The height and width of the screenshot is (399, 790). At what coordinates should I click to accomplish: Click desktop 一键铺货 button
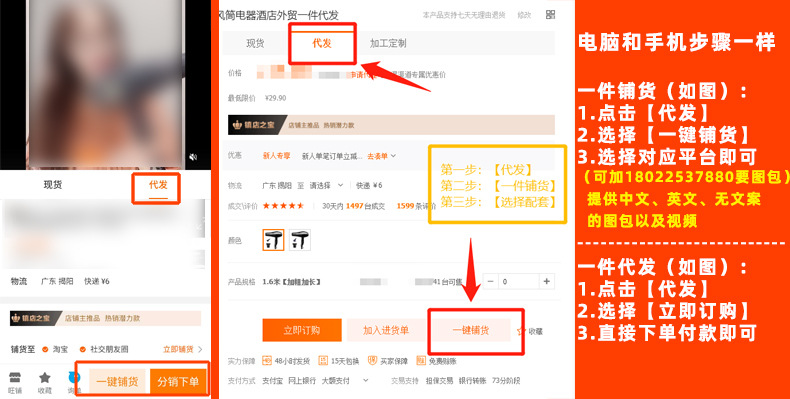pyautogui.click(x=471, y=330)
